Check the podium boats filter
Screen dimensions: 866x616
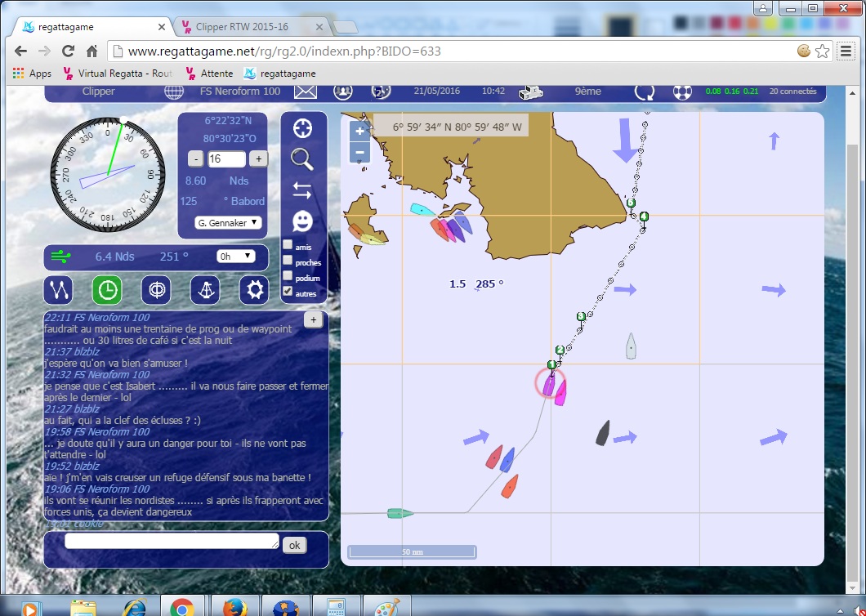[x=288, y=276]
